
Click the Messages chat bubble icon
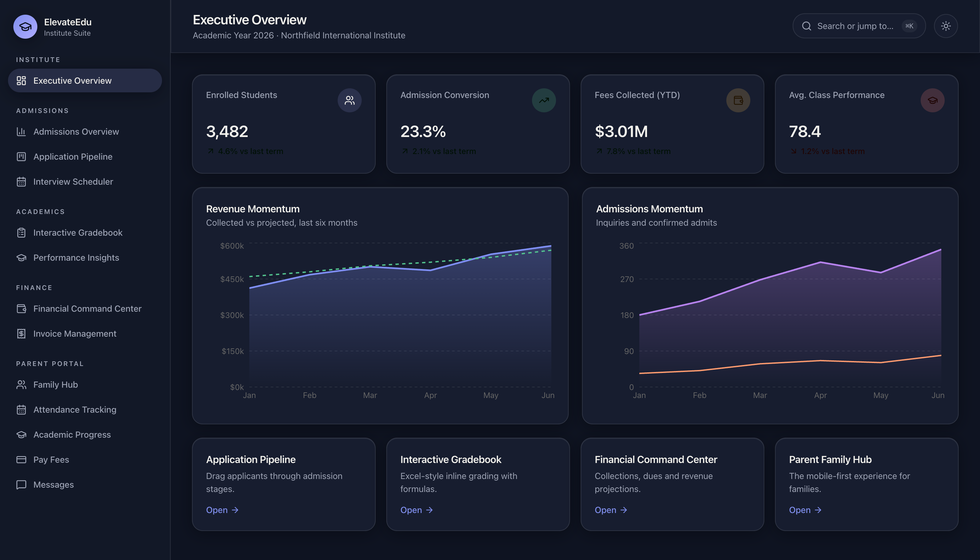pos(21,485)
